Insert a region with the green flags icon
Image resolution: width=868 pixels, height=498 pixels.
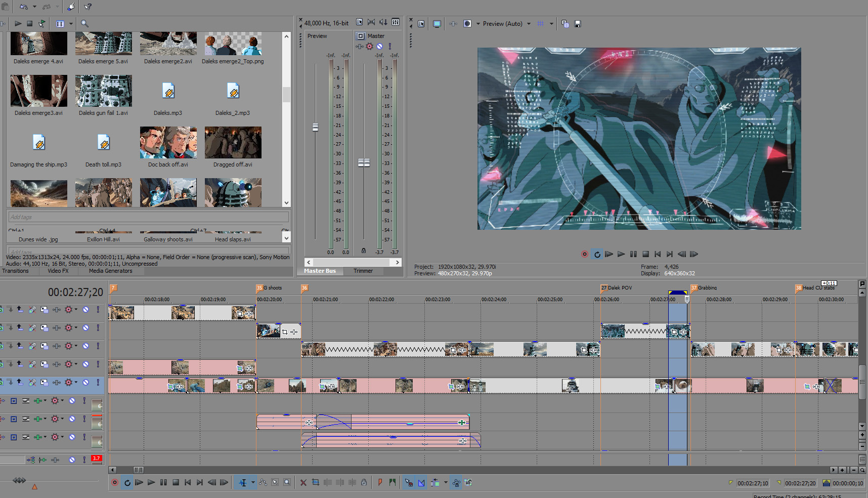pos(393,483)
